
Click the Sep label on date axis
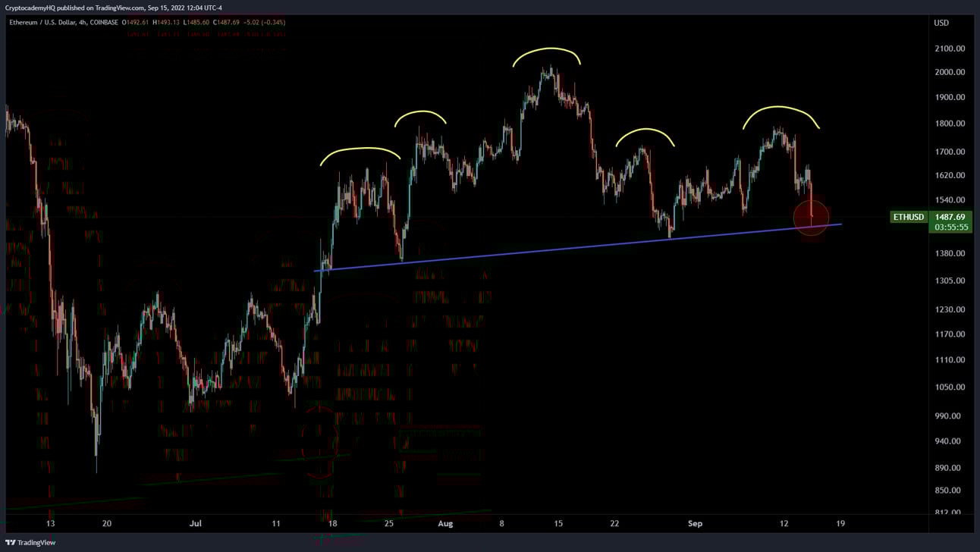point(696,523)
